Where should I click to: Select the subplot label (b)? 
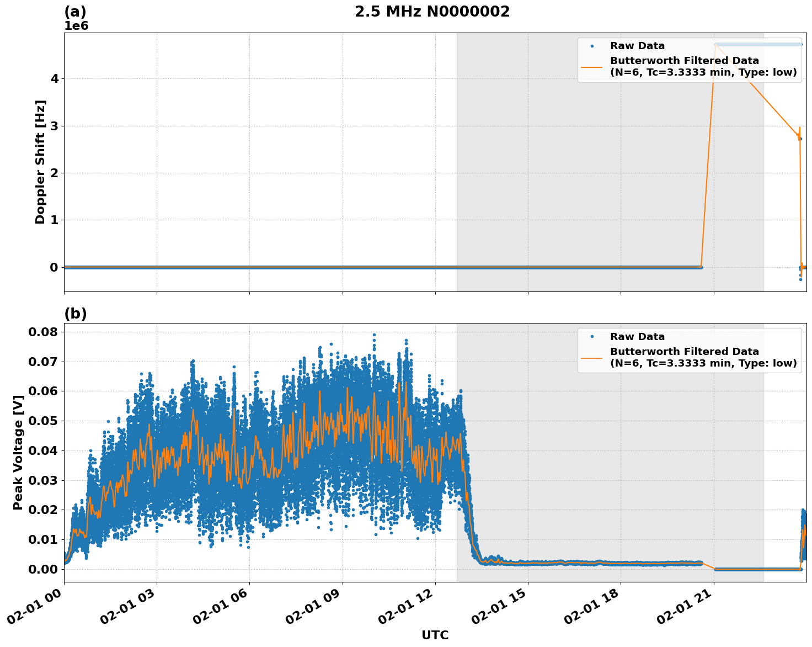pyautogui.click(x=76, y=314)
